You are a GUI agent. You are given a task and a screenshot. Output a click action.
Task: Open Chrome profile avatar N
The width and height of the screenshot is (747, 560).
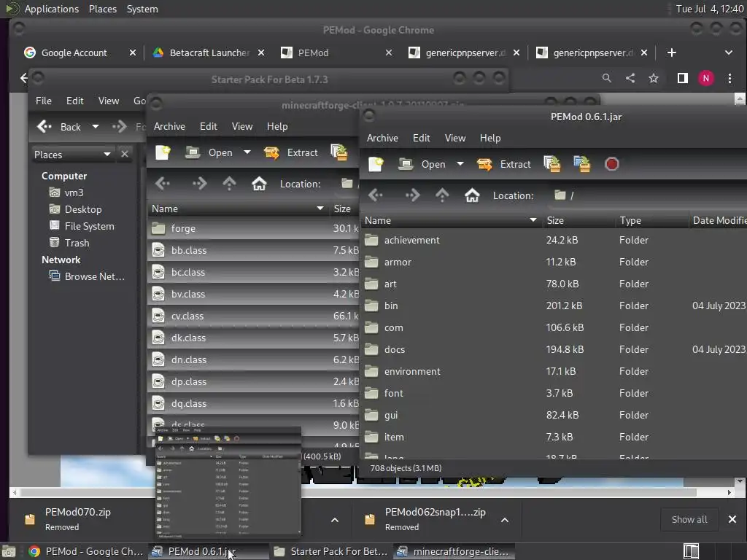(706, 78)
